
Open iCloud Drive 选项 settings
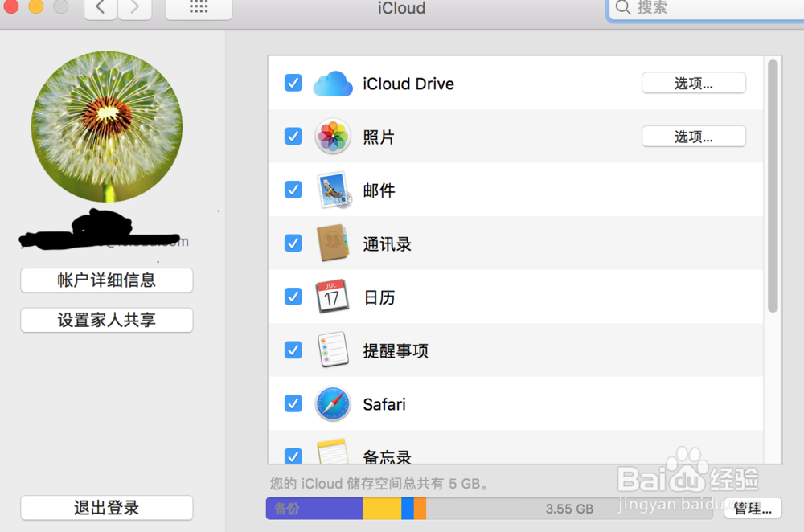[x=693, y=83]
